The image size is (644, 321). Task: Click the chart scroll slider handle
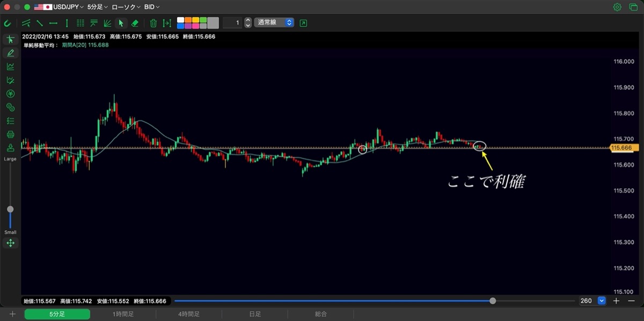click(493, 301)
